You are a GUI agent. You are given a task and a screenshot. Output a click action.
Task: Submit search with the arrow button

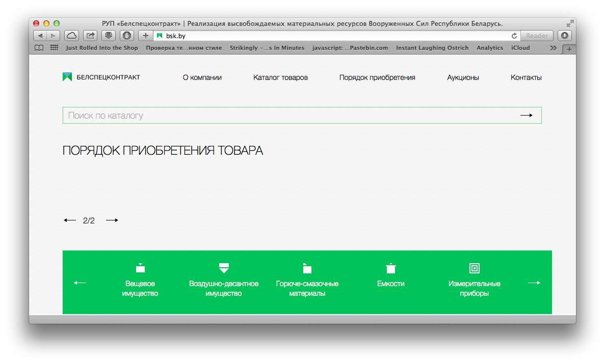point(526,116)
